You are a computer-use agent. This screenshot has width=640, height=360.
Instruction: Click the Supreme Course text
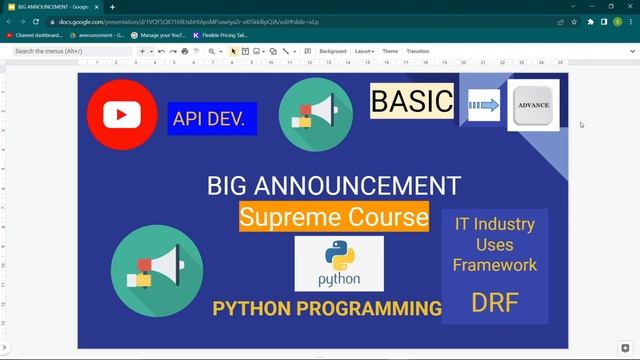coord(334,217)
